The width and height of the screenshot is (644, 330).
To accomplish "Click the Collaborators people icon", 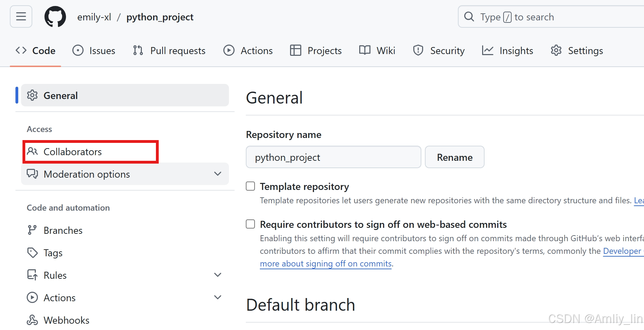I will pos(32,151).
